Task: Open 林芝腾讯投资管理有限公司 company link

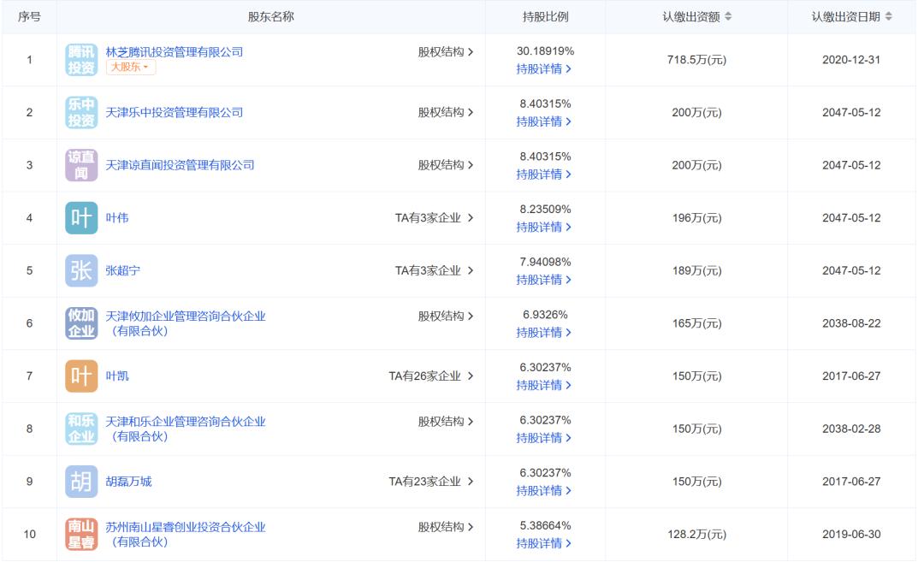Action: point(174,52)
